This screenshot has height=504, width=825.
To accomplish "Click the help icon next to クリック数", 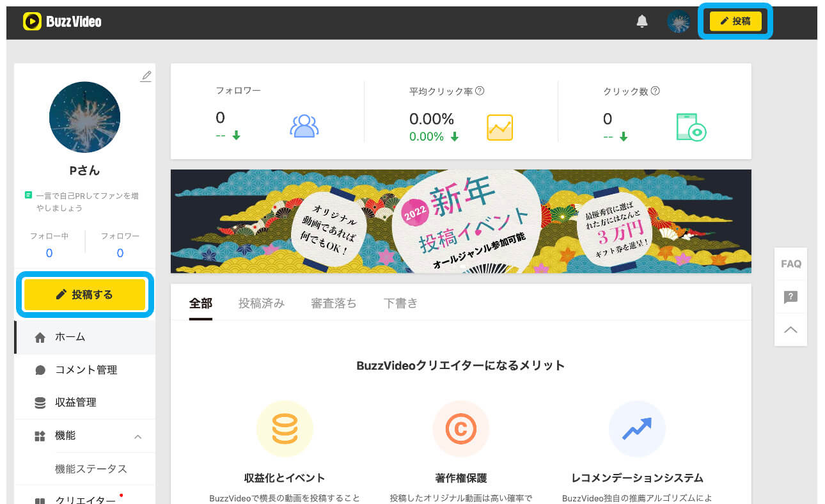I will pyautogui.click(x=655, y=91).
